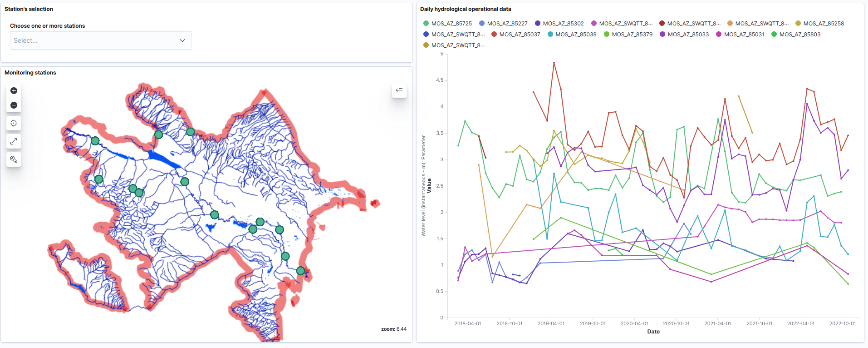Open MOS_AZ_85039 legend item options

(x=575, y=35)
